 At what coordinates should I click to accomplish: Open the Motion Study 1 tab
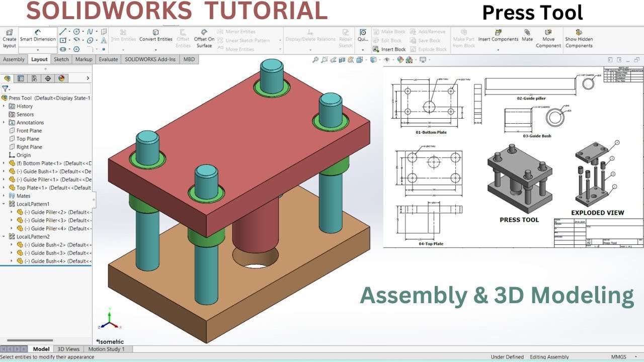click(x=106, y=349)
